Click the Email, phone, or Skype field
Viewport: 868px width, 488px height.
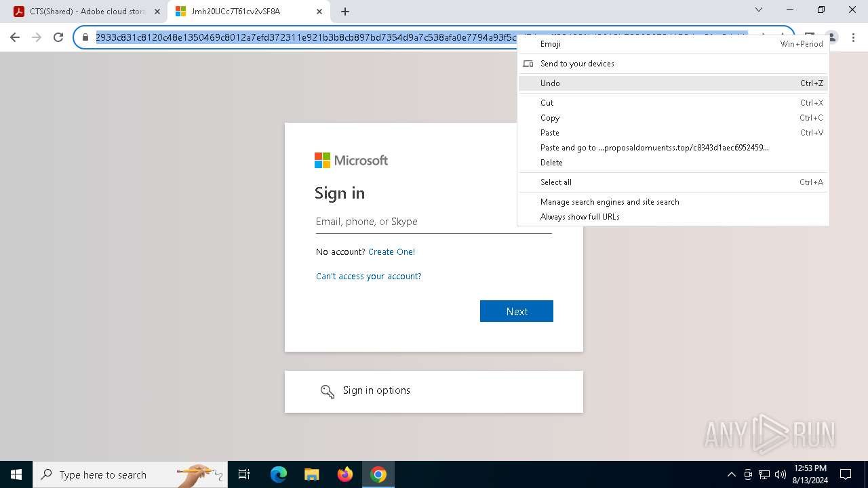pyautogui.click(x=434, y=222)
